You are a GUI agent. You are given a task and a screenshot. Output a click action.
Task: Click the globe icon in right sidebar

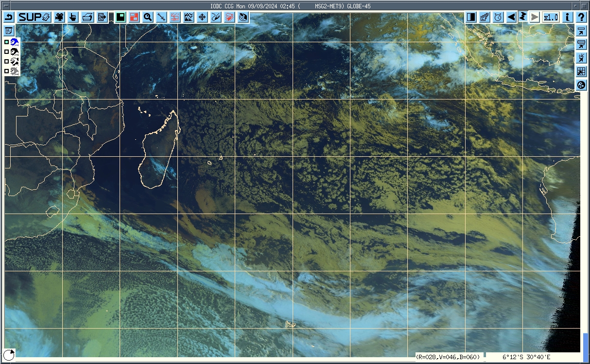point(581,85)
